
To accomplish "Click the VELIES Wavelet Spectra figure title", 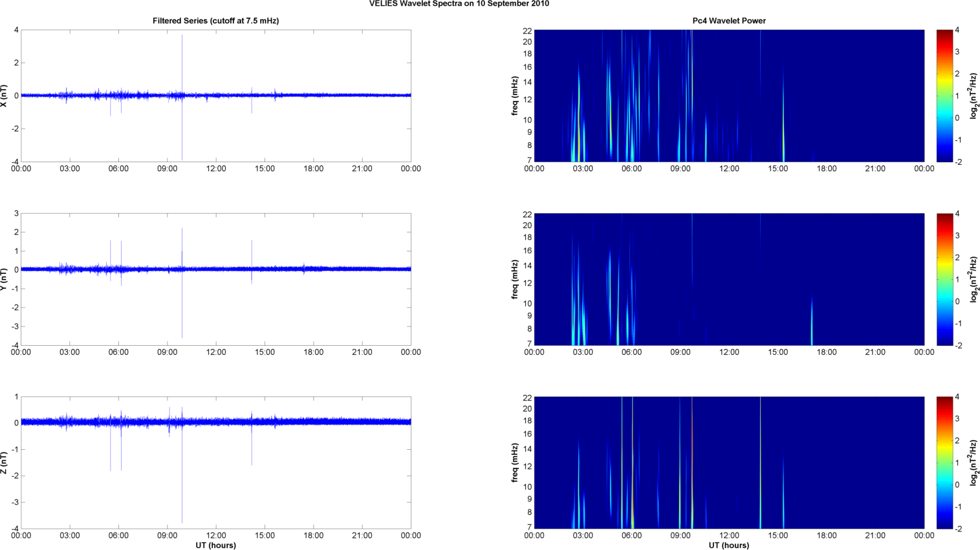I will (459, 4).
